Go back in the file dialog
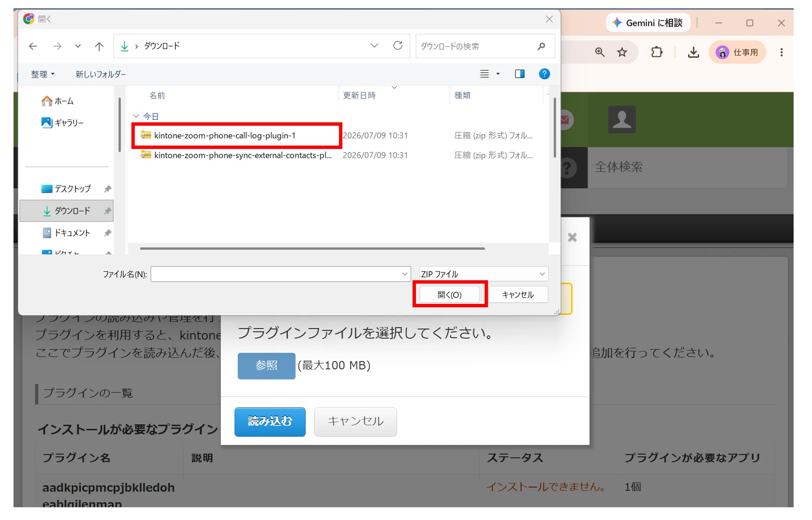This screenshot has height=520, width=812. click(33, 46)
